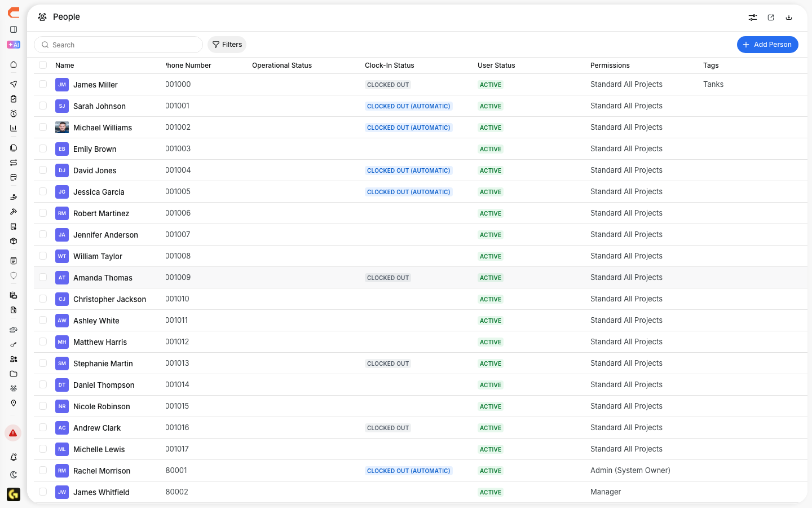This screenshot has width=812, height=508.
Task: Click the red warning alert icon
Action: coord(13,433)
